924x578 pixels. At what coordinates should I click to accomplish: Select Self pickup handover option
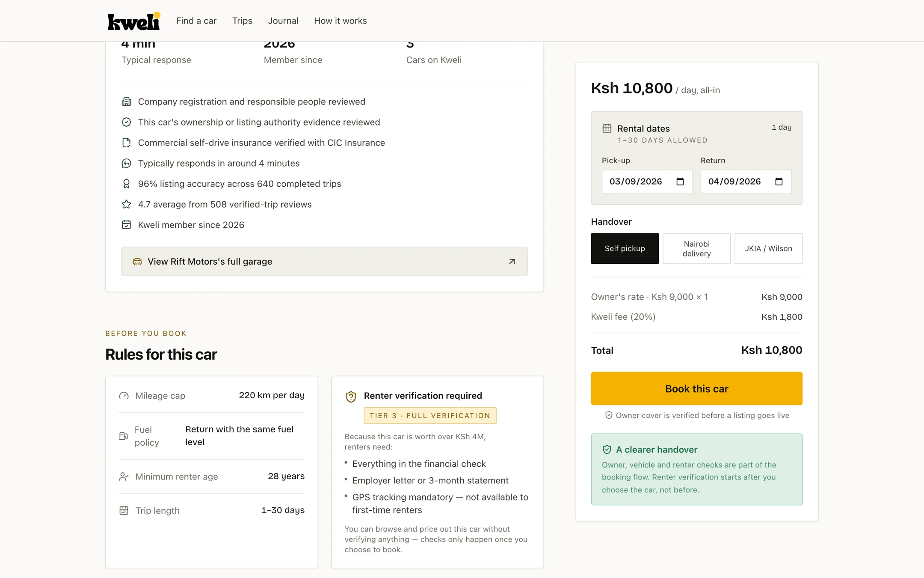click(625, 248)
